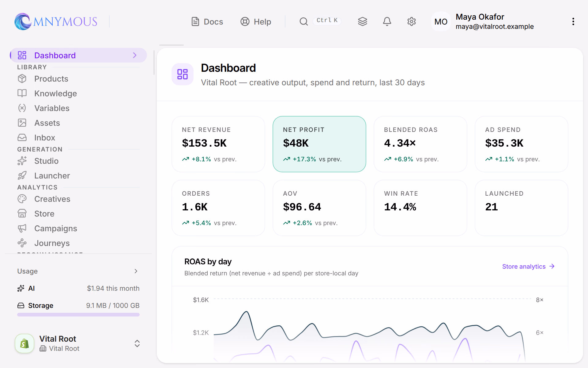
Task: Click the "ROAS by day" heading
Action: [x=208, y=262]
